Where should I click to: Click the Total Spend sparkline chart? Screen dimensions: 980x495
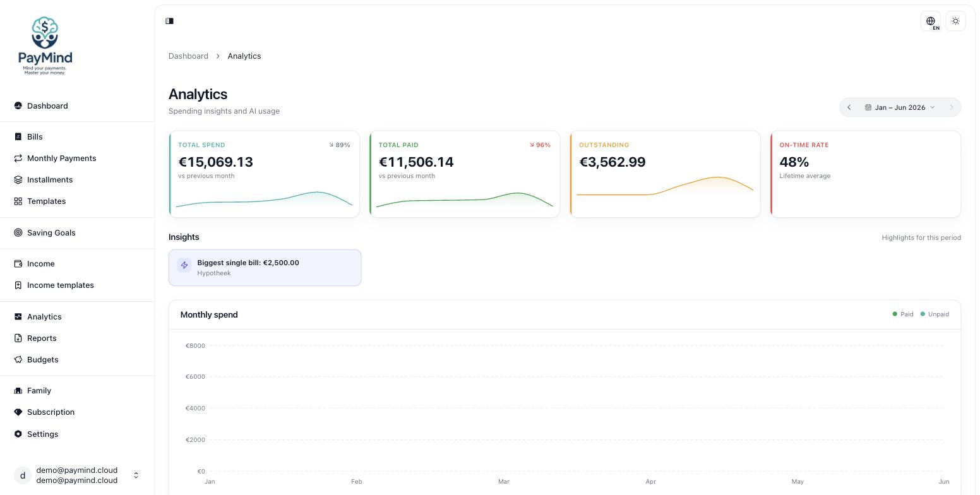[x=264, y=200]
